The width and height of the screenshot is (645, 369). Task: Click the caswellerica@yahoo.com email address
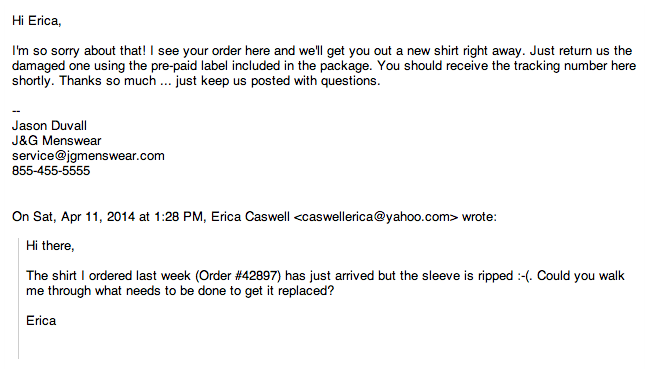coord(376,217)
